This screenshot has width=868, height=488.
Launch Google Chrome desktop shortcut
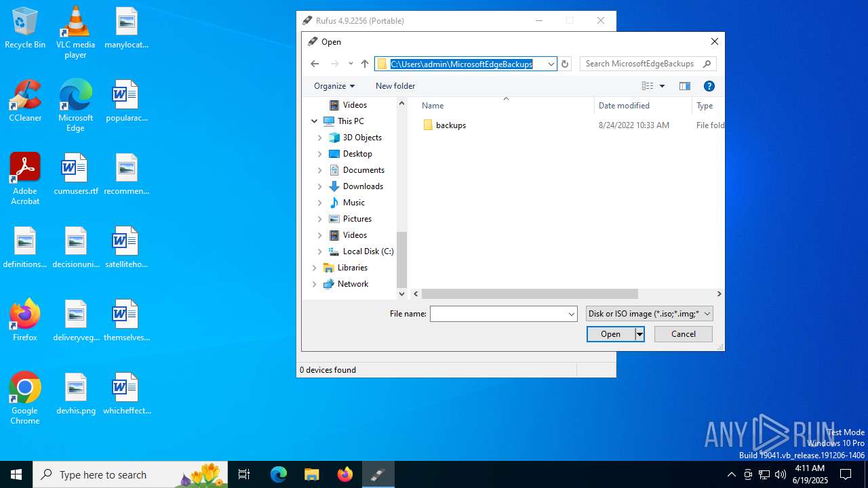pos(25,399)
